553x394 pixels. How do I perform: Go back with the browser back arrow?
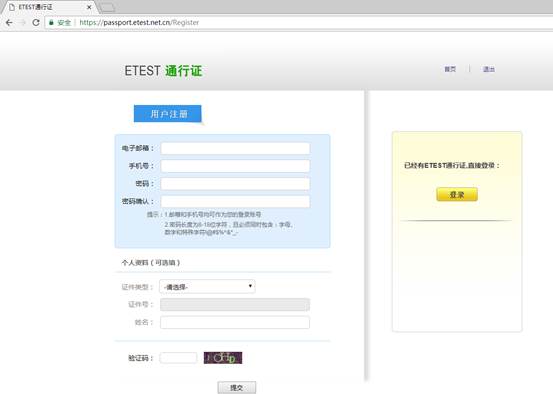coord(9,23)
